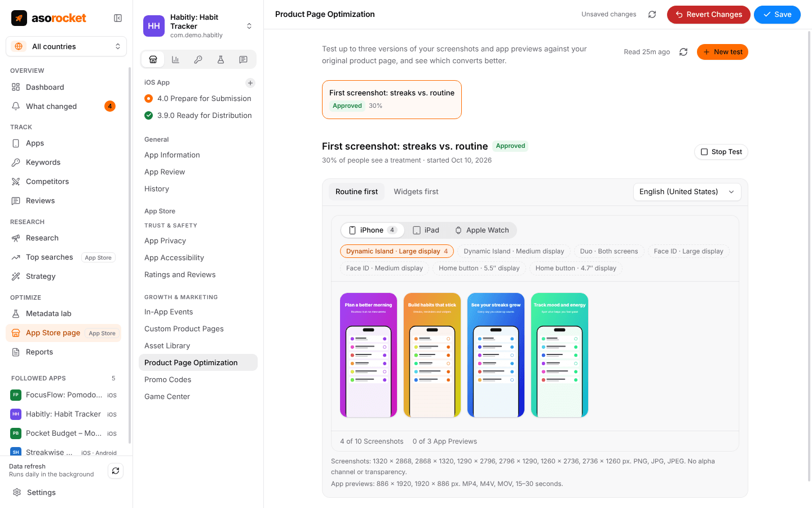Click the Stop Test button
This screenshot has width=812, height=508.
pos(721,152)
